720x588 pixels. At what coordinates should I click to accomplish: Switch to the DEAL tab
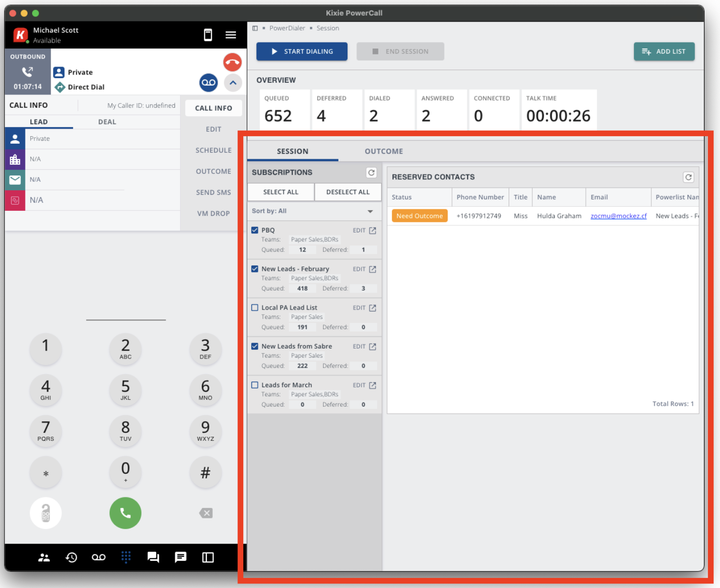pos(107,121)
